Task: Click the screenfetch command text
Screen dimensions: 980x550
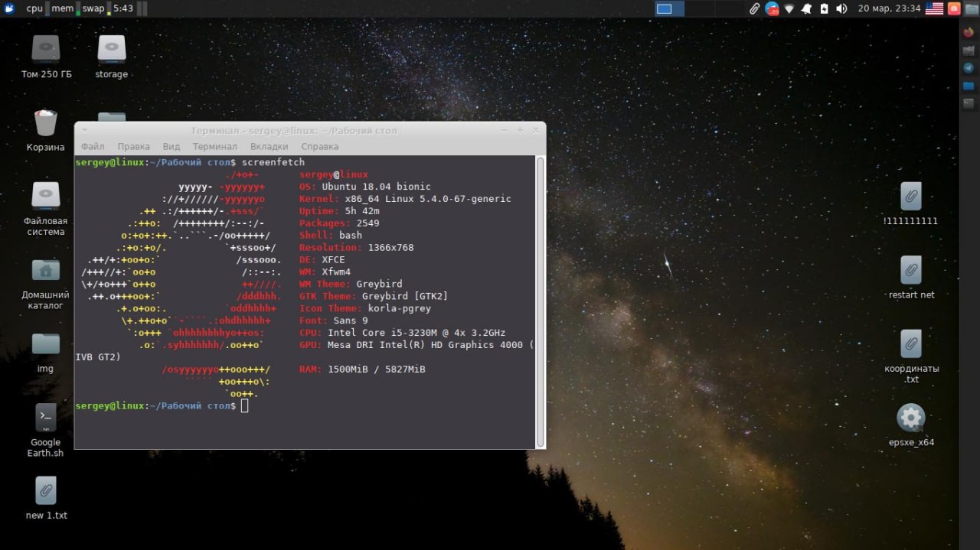Action: [273, 162]
